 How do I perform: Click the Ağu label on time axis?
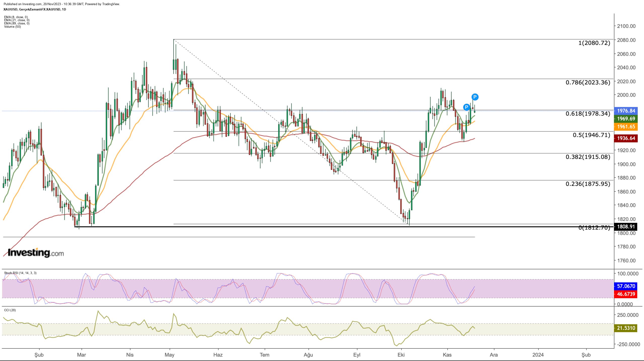(308, 355)
